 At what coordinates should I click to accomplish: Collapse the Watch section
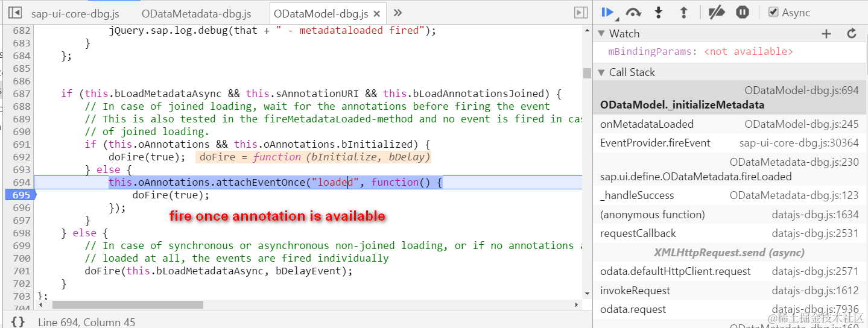point(601,34)
